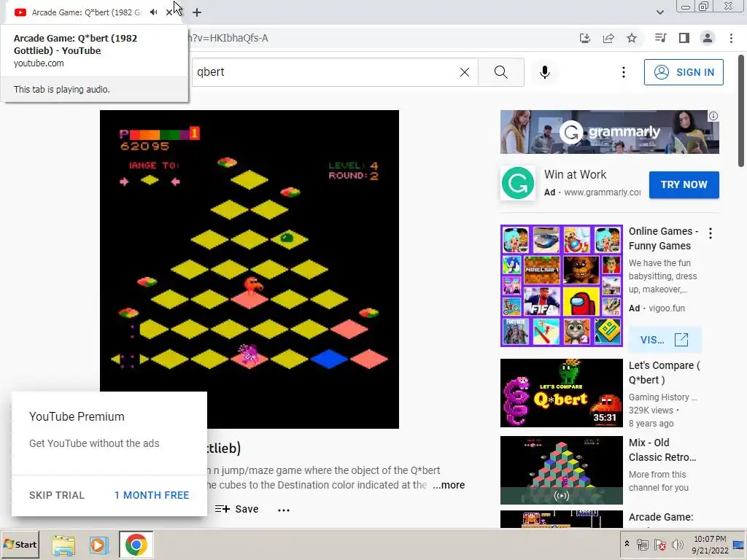The width and height of the screenshot is (747, 560).
Task: Expand the tab search chevron
Action: click(659, 12)
